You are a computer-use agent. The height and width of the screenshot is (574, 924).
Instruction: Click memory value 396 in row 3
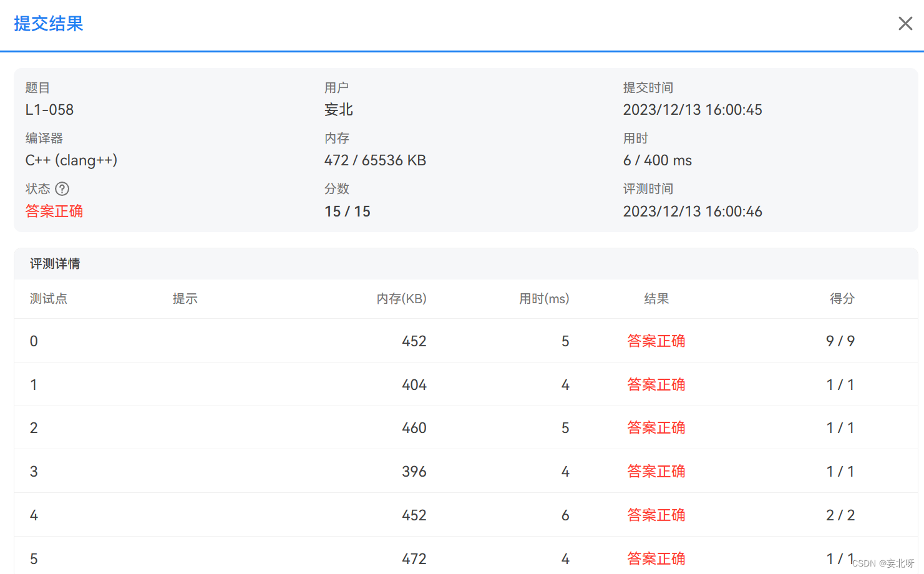click(414, 472)
